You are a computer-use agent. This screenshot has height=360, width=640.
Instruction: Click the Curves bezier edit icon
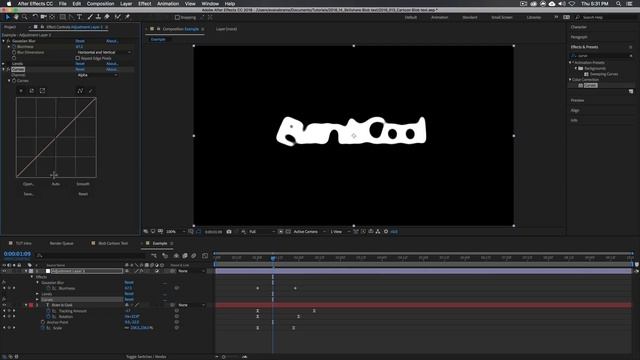tap(80, 91)
